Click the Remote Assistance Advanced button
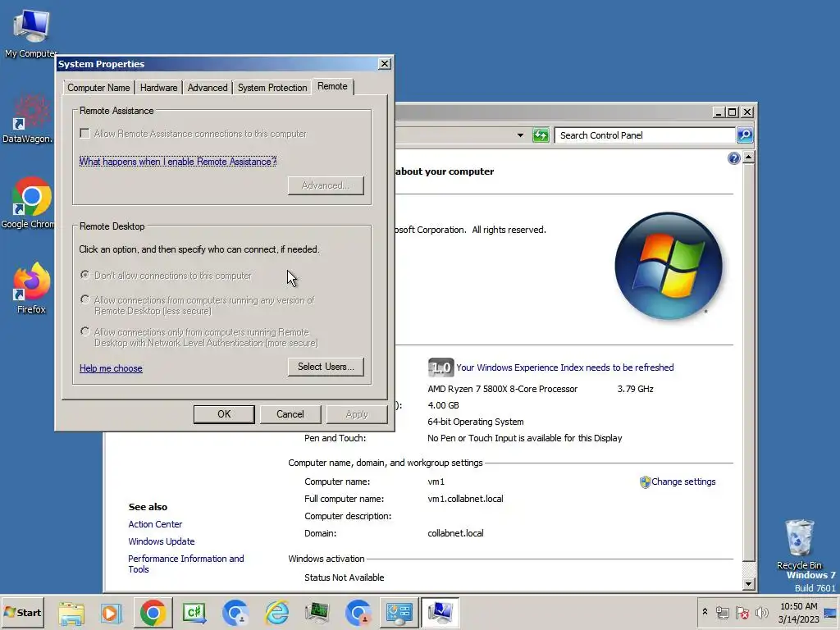Image resolution: width=840 pixels, height=630 pixels. pos(326,185)
